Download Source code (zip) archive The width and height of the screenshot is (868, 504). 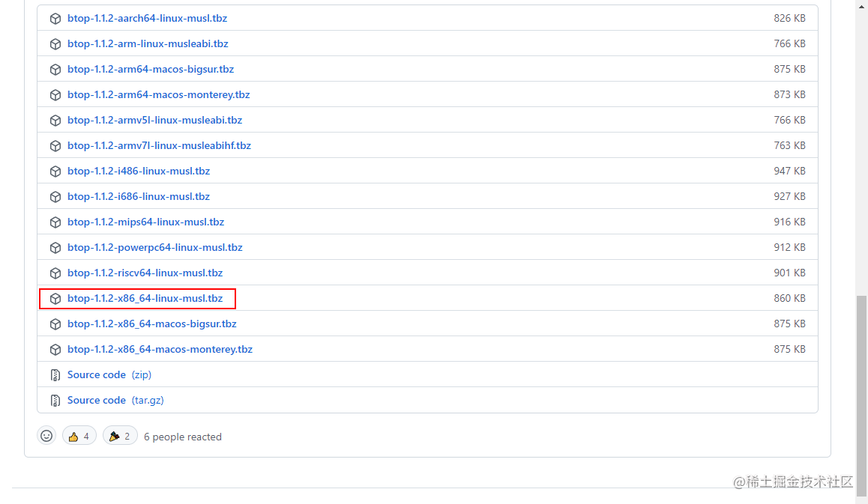(109, 374)
